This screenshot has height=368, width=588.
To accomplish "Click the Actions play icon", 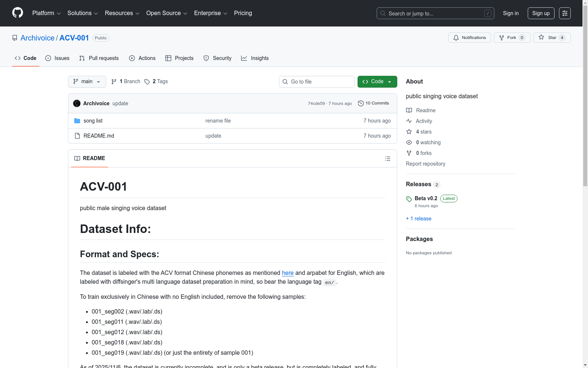I will point(132,58).
